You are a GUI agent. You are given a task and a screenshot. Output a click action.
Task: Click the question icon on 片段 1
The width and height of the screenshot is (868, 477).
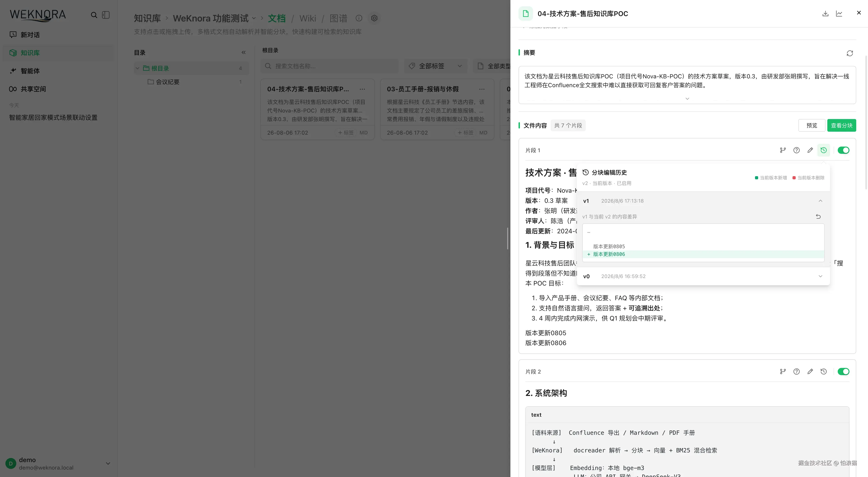(796, 150)
